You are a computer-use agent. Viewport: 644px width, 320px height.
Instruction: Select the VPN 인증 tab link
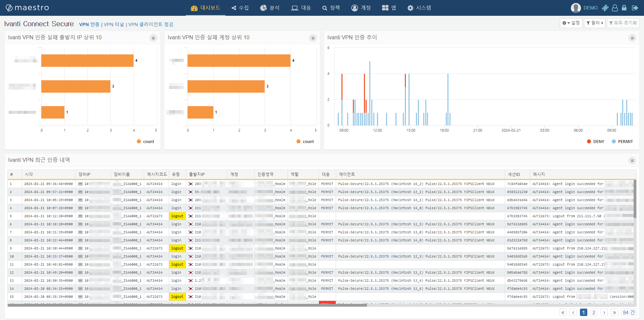tap(89, 25)
